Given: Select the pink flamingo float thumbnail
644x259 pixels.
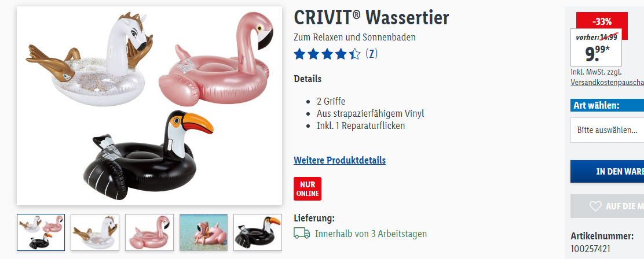Looking at the screenshot, I should tap(149, 232).
